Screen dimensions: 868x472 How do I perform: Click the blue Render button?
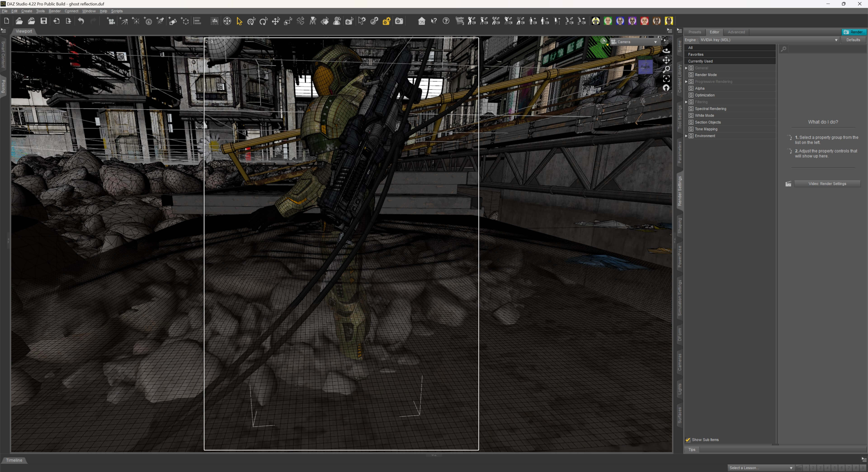pos(854,32)
